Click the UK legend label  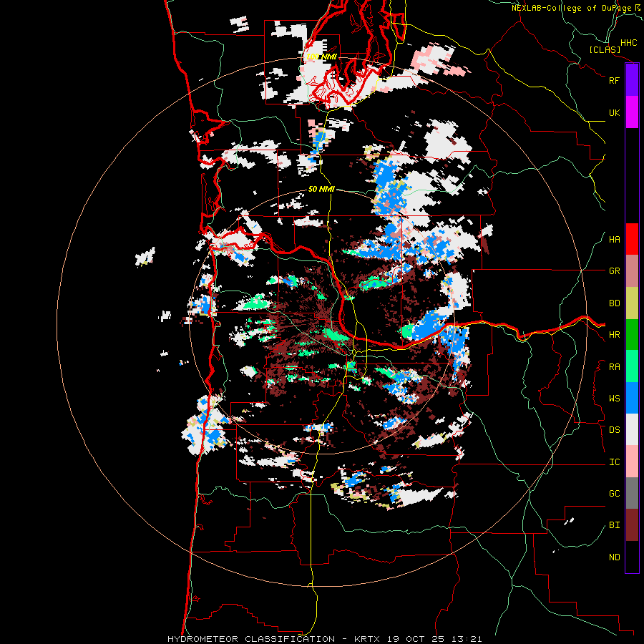615,112
